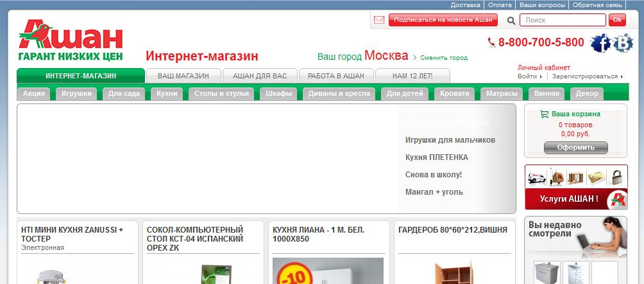
Task: Open the Столы и стулья category
Action: (221, 93)
